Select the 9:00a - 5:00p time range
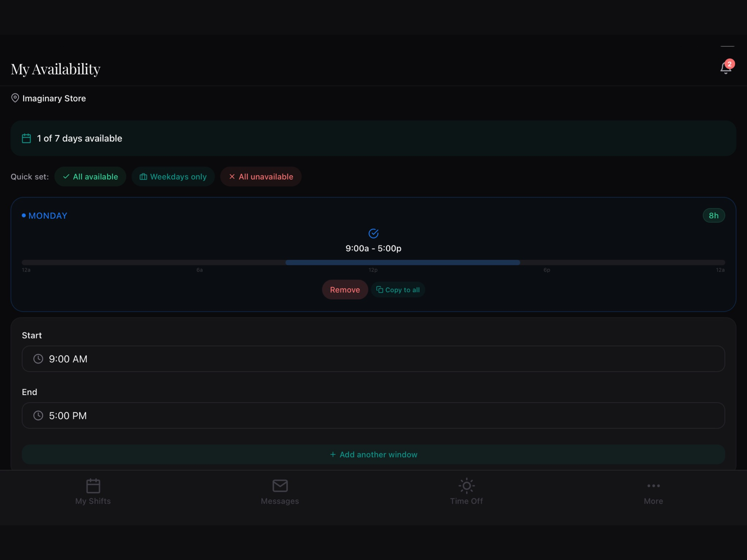The image size is (747, 560). [373, 248]
